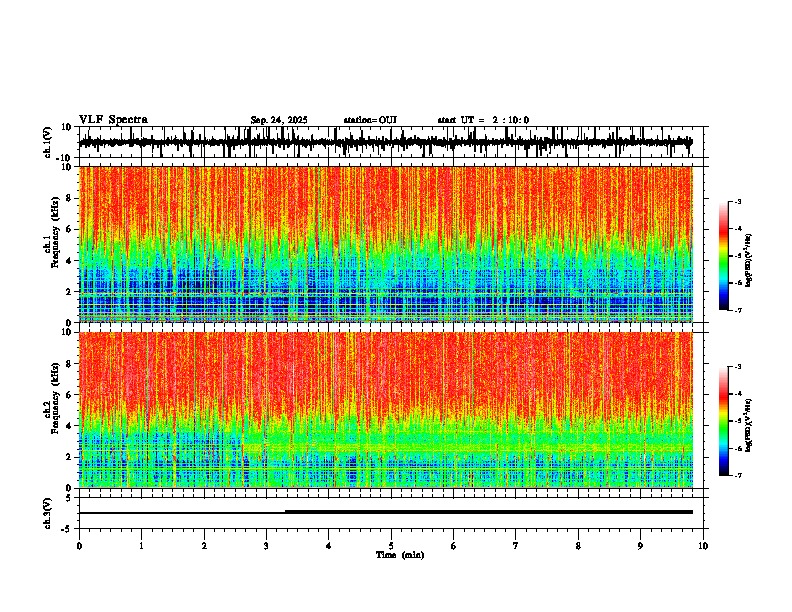Click the time axis tick label '0'
Viewport: 792px width, 612px height.
click(x=79, y=546)
